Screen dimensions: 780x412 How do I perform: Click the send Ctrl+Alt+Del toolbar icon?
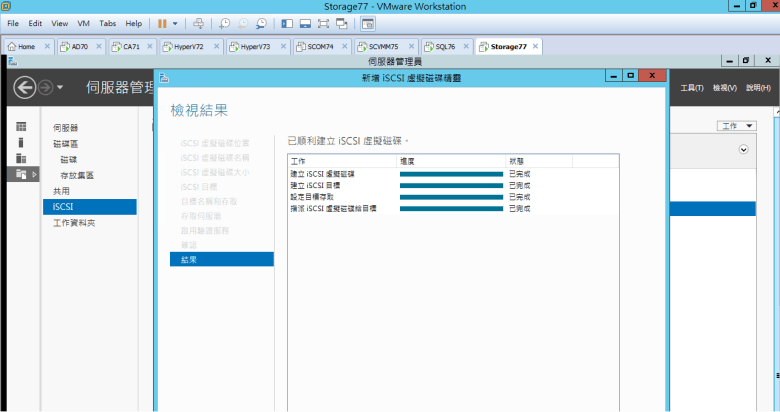[198, 22]
